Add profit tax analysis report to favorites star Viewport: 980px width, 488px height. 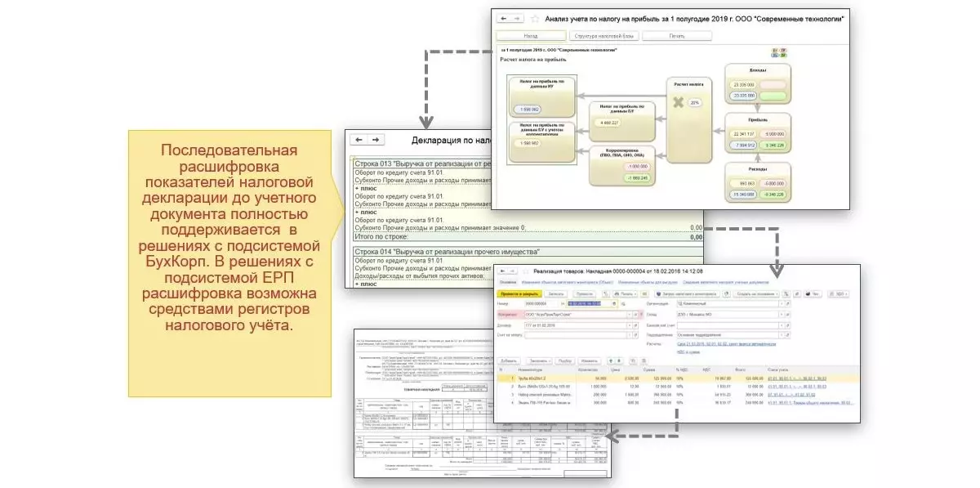click(535, 18)
